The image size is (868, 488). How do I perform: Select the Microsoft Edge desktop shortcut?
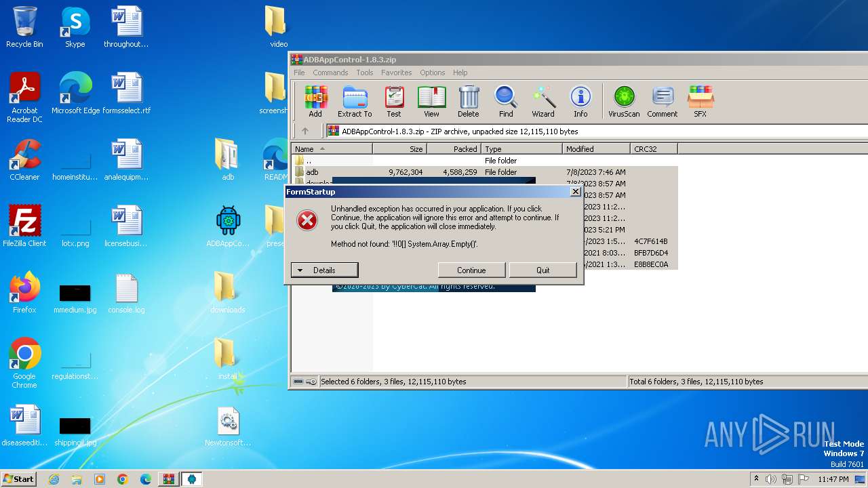[x=75, y=94]
